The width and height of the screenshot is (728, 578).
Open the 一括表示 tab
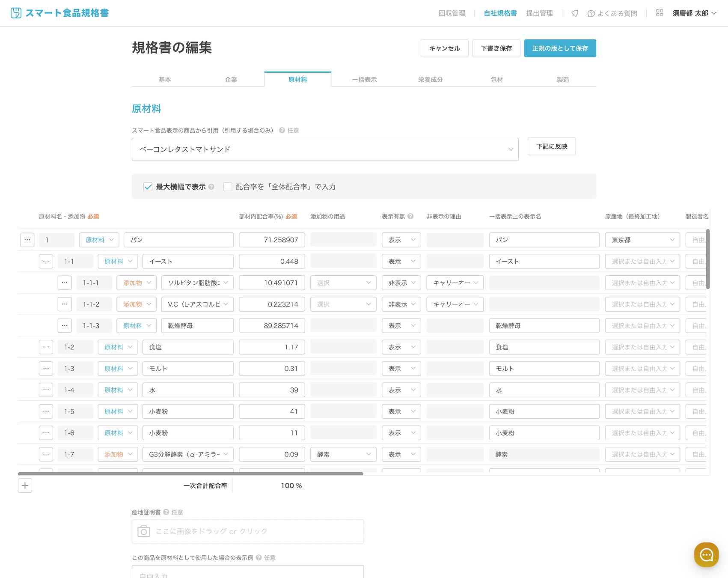coord(364,80)
